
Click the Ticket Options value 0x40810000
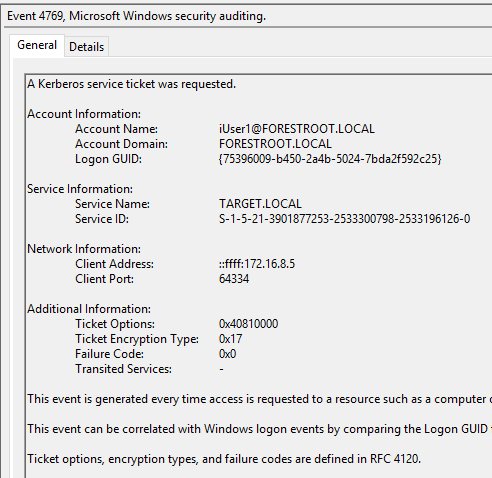point(248,324)
